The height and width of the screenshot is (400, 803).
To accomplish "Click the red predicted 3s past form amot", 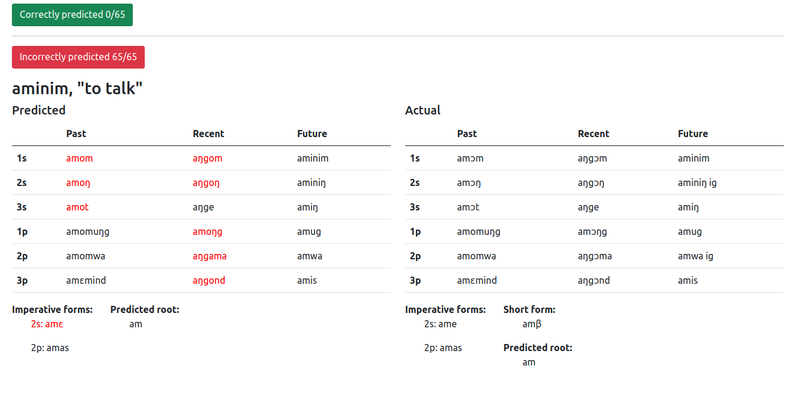I will point(77,207).
